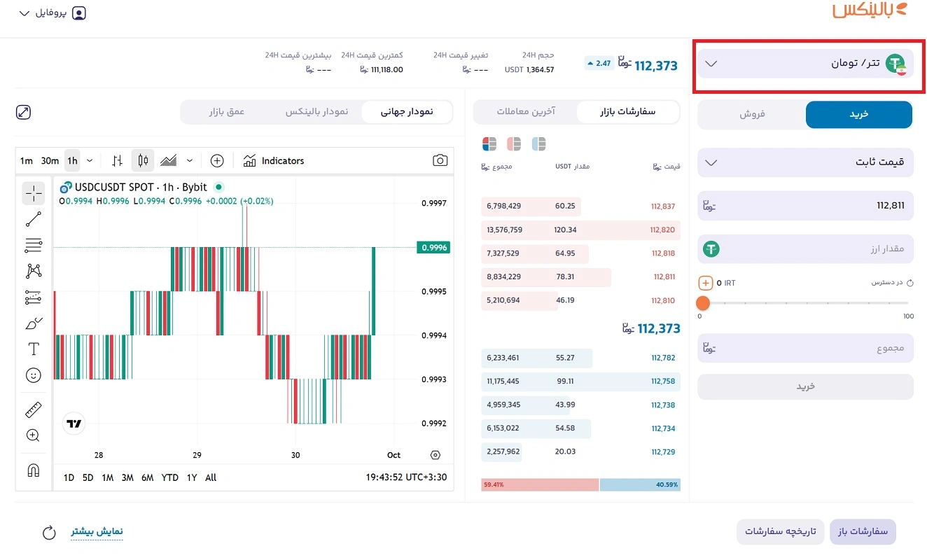Click the orange amount percentage slider handle
This screenshot has height=560, width=927.
tap(703, 303)
